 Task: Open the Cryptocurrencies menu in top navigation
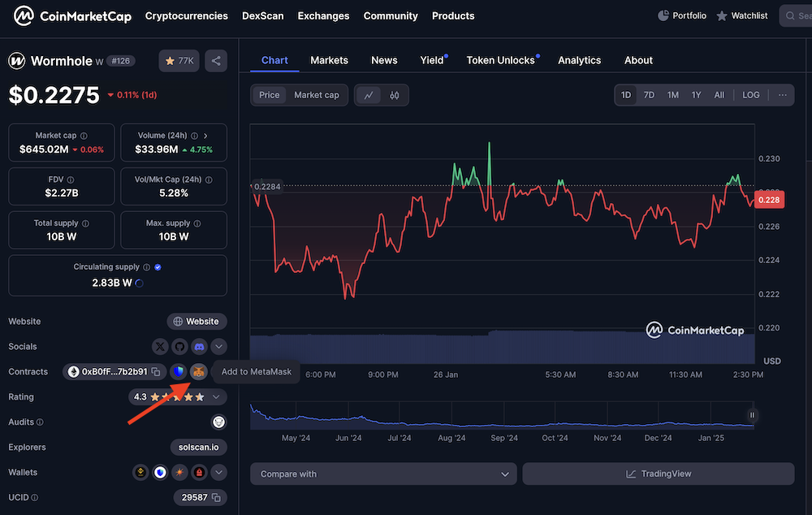[186, 15]
